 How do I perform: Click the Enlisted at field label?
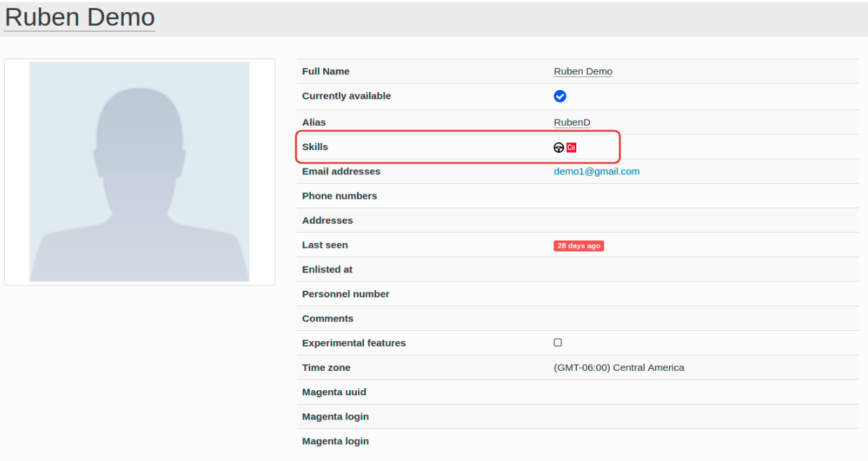327,269
